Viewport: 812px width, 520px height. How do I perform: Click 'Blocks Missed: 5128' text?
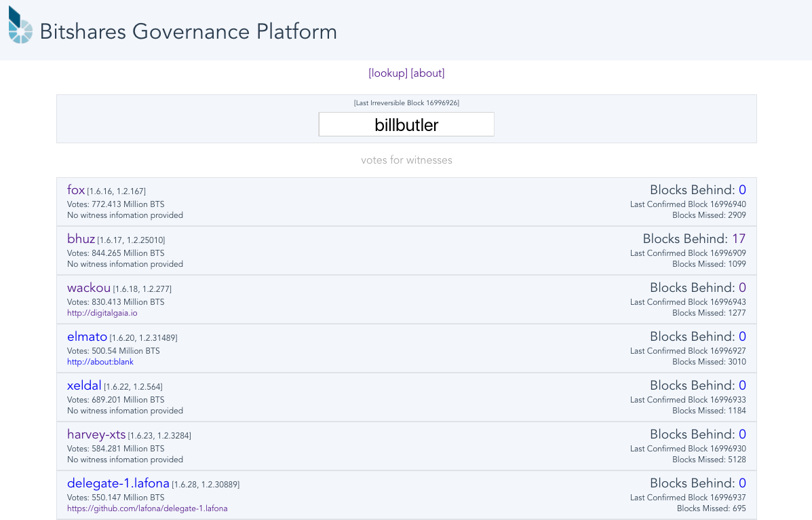710,460
